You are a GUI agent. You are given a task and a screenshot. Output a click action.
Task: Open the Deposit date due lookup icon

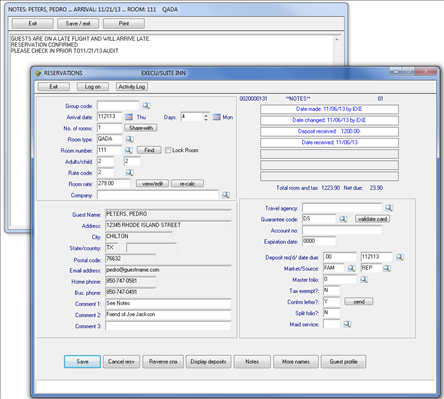400,257
